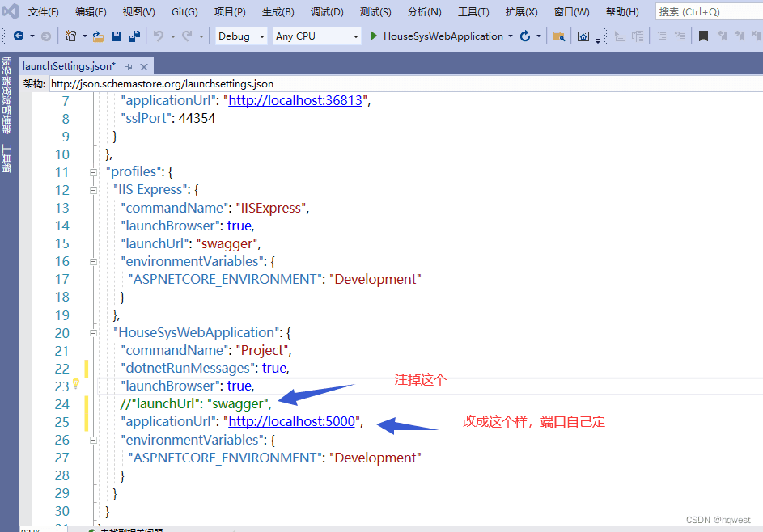Collapse the "IIS Express" block on line 12
This screenshot has width=763, height=532.
93,190
